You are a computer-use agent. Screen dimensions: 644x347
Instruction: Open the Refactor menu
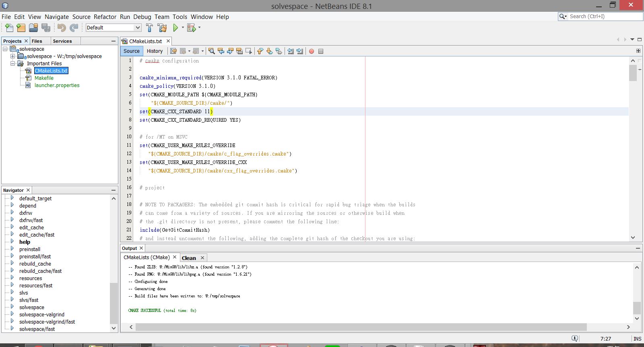pyautogui.click(x=105, y=17)
